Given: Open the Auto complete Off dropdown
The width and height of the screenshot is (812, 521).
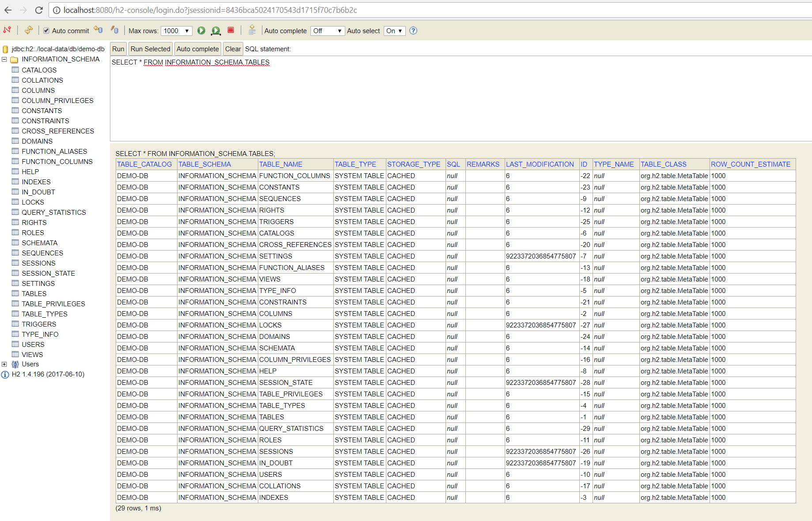Looking at the screenshot, I should click(x=328, y=30).
